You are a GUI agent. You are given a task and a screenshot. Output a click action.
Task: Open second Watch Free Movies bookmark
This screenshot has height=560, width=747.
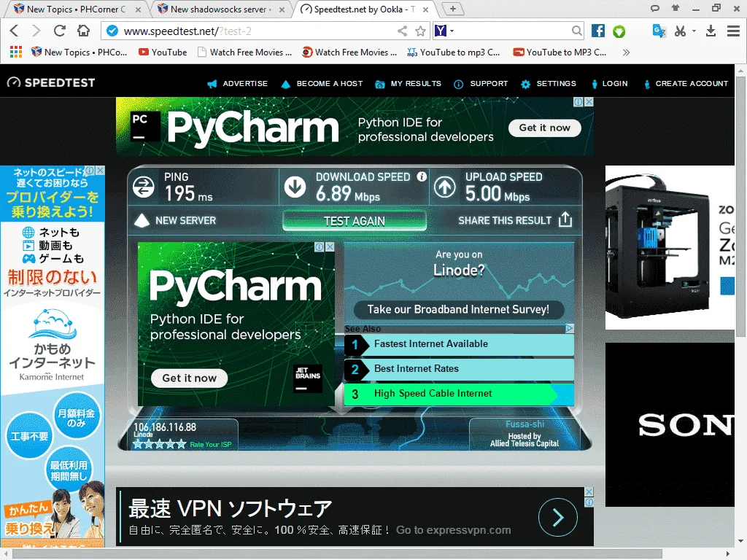coord(349,52)
